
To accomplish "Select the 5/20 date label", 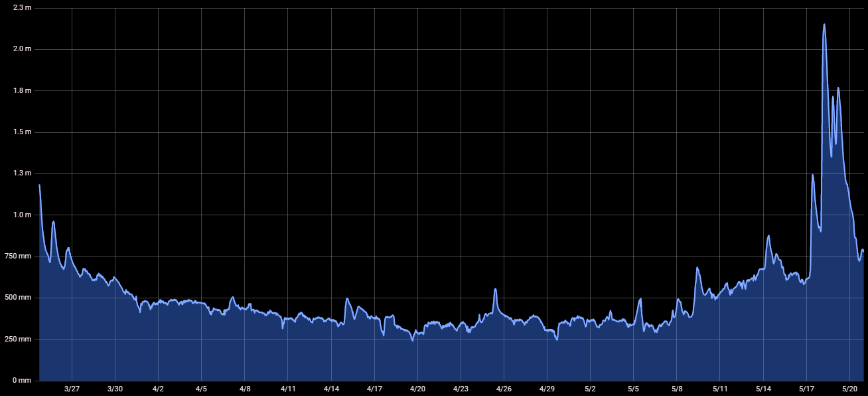I will point(849,389).
